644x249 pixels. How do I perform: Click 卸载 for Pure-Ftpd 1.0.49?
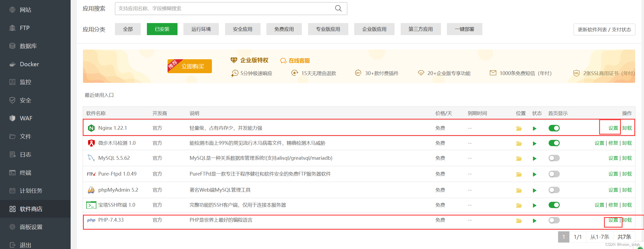(627, 174)
